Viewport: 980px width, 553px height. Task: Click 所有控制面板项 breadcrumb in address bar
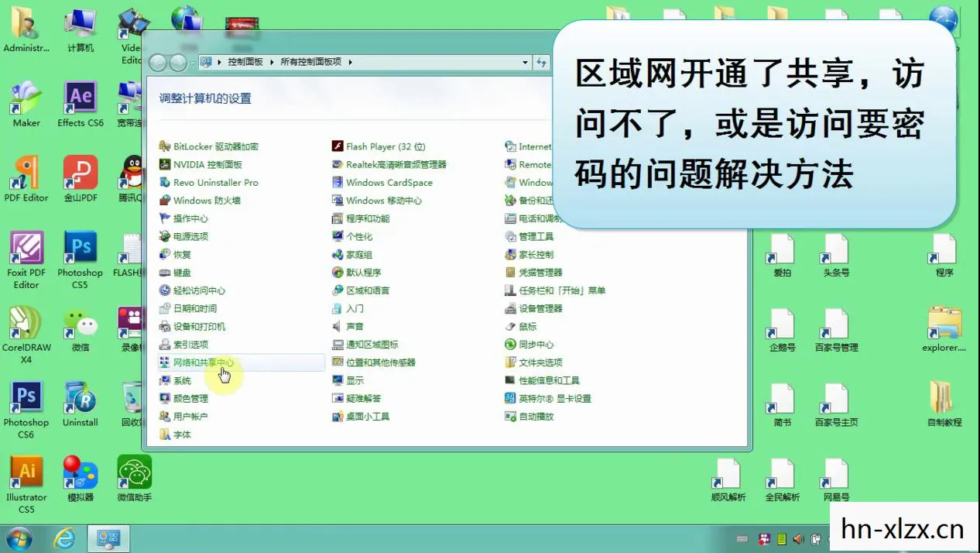[x=310, y=62]
